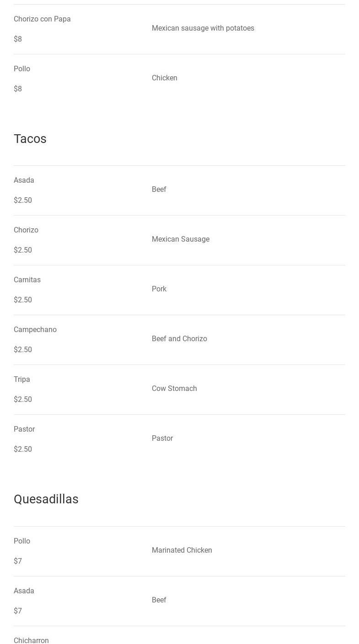Viewport: 359px width, 644px height.
Task: Select the Pollo quesadilla name
Action: pyautogui.click(x=22, y=541)
